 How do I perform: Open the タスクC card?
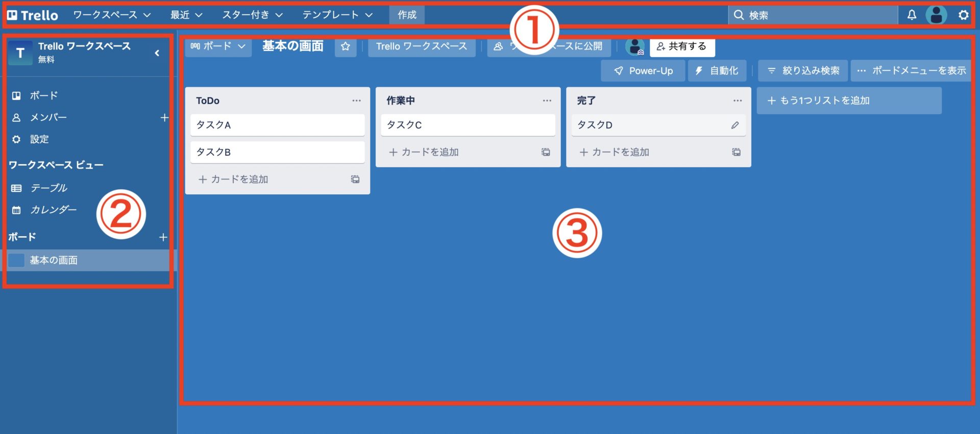coord(468,125)
